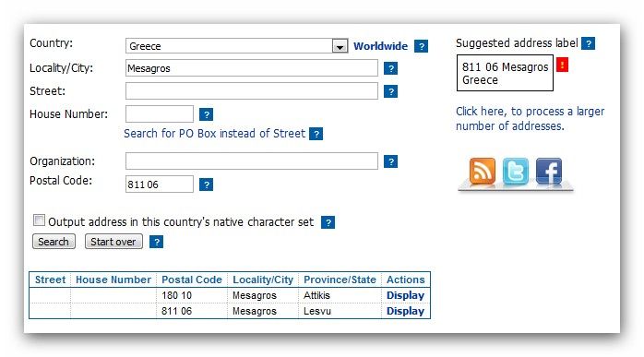Sort by the Street column header
This screenshot has width=644, height=357.
[50, 280]
